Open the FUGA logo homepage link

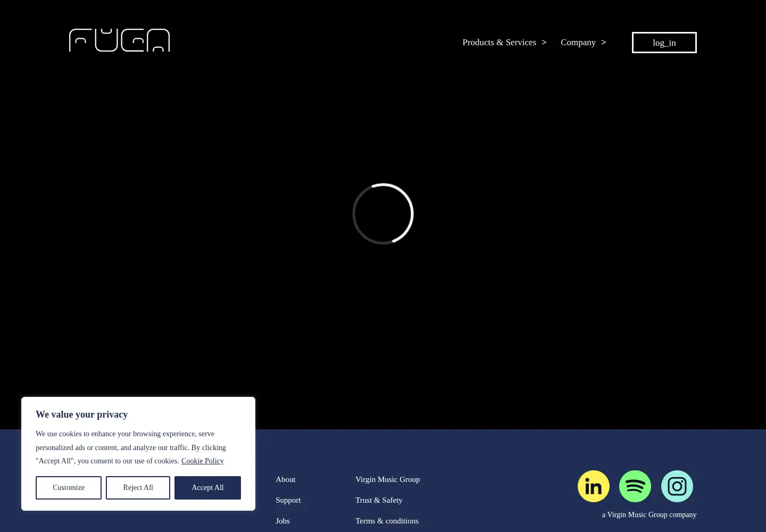tap(119, 40)
